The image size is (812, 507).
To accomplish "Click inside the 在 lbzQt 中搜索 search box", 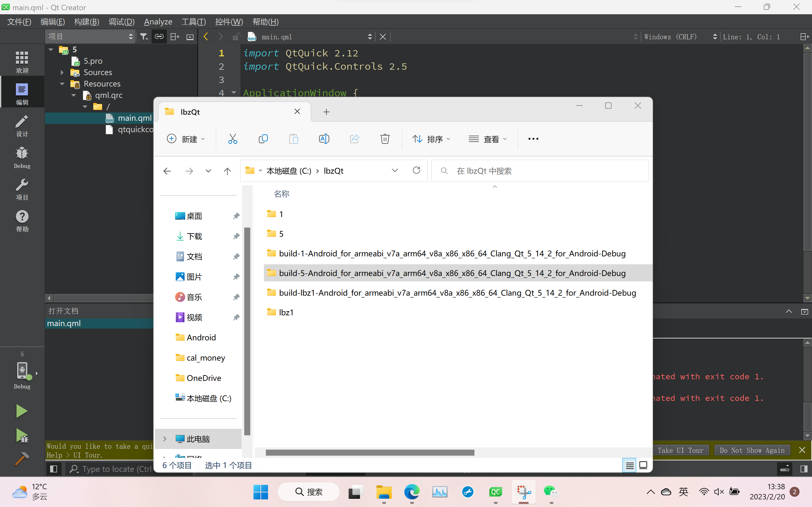I will pyautogui.click(x=537, y=170).
